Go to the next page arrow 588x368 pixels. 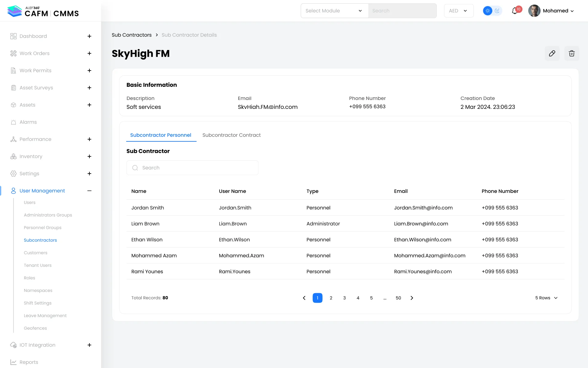click(x=412, y=298)
